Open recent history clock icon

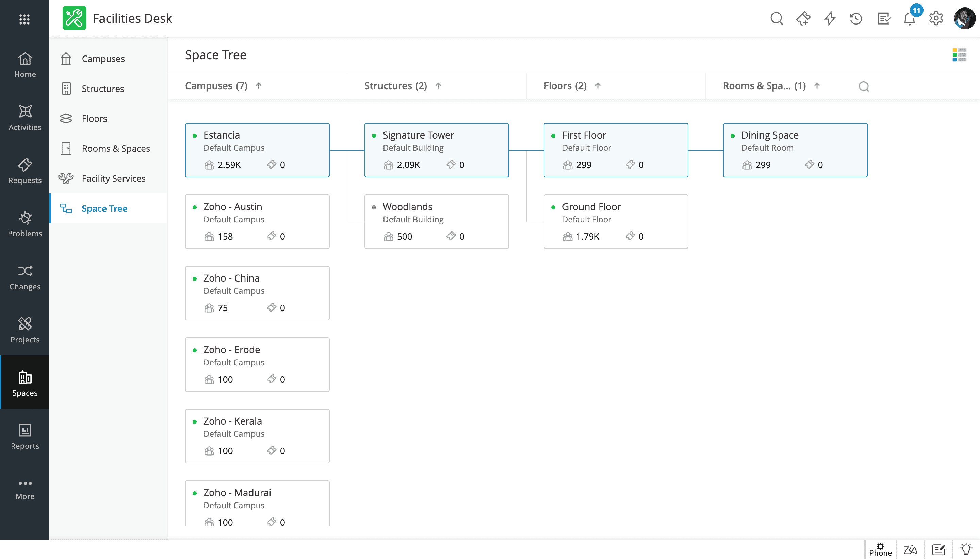tap(856, 18)
